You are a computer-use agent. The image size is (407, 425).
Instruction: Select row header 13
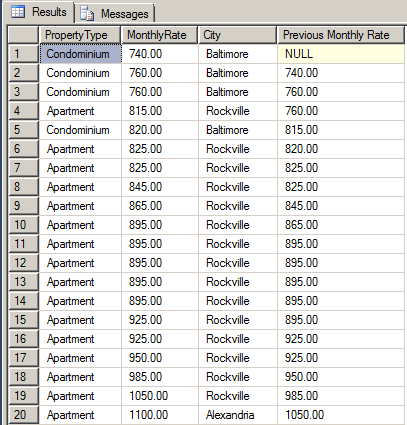coord(23,282)
